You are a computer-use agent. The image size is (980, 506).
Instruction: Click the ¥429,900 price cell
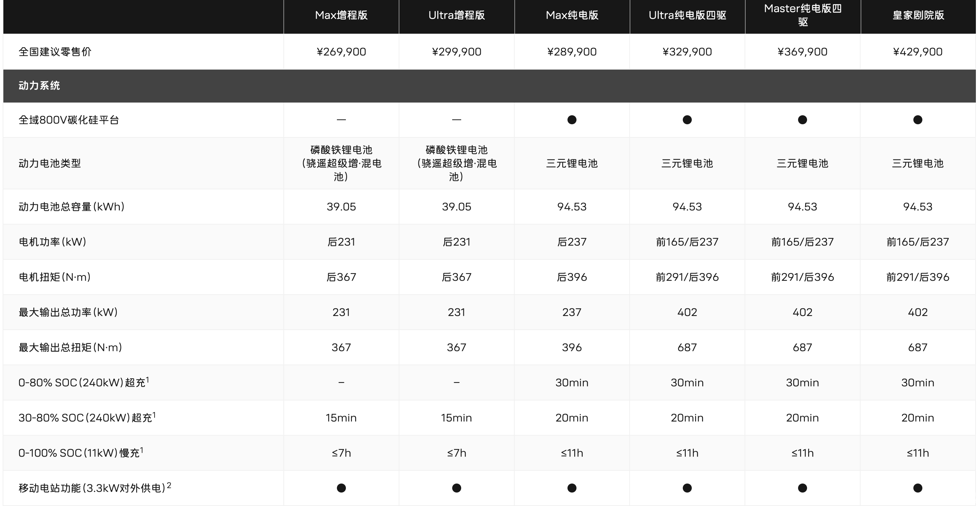point(917,52)
